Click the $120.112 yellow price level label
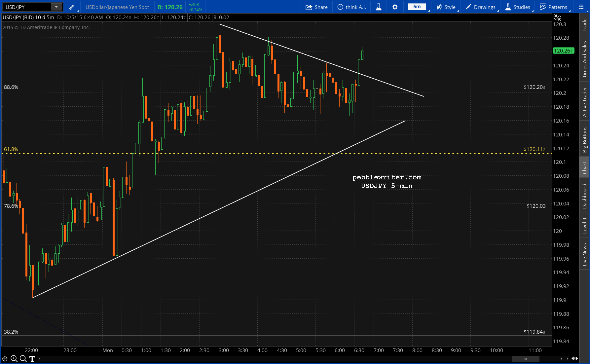 534,149
